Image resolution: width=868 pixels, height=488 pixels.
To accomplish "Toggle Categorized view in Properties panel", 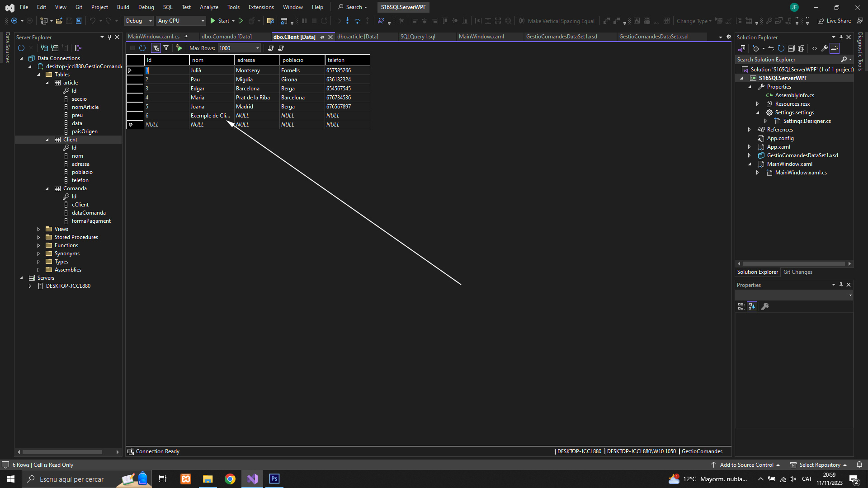I will click(741, 306).
